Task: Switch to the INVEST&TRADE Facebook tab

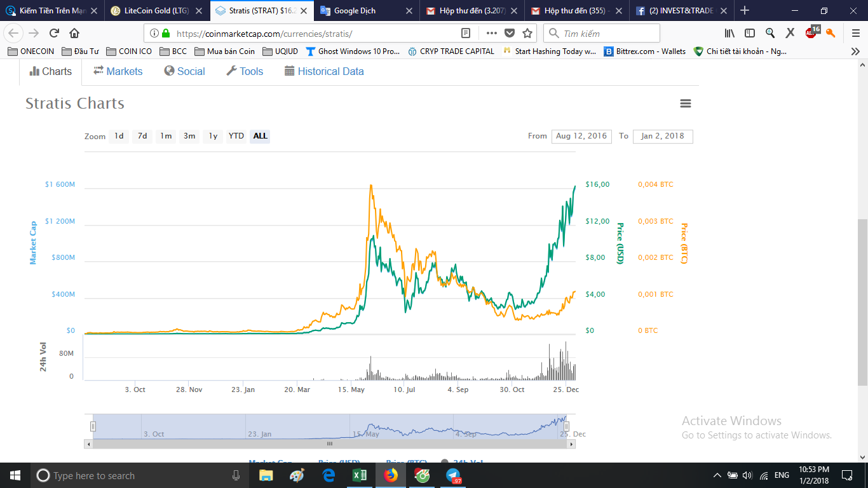Action: pyautogui.click(x=681, y=11)
